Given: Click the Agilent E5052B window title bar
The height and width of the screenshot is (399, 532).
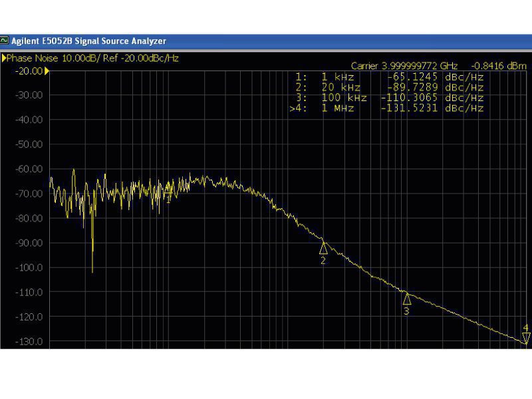Looking at the screenshot, I should tap(266, 41).
